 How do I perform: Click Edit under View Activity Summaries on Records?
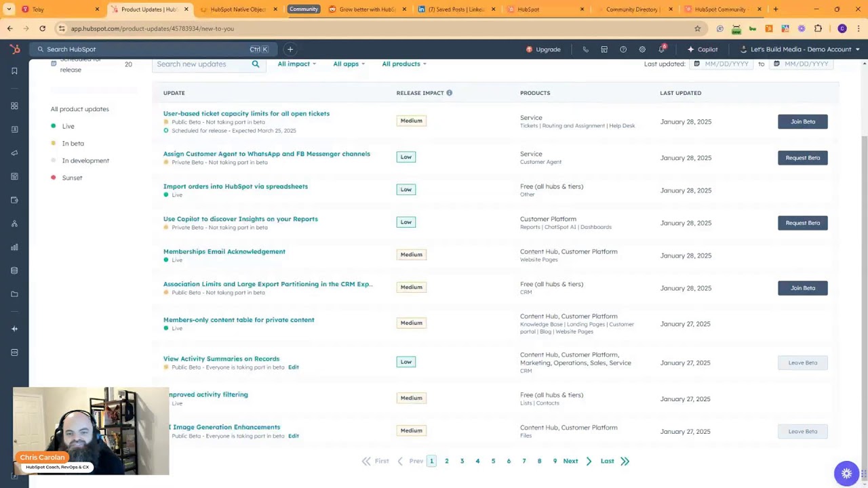(x=293, y=367)
